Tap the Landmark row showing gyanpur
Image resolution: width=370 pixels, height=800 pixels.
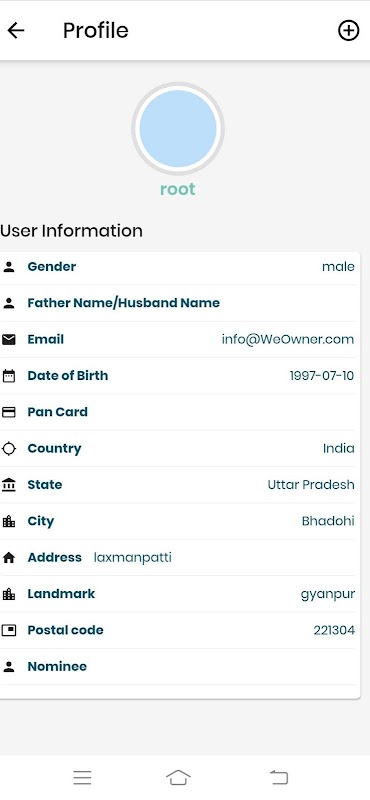pos(180,594)
